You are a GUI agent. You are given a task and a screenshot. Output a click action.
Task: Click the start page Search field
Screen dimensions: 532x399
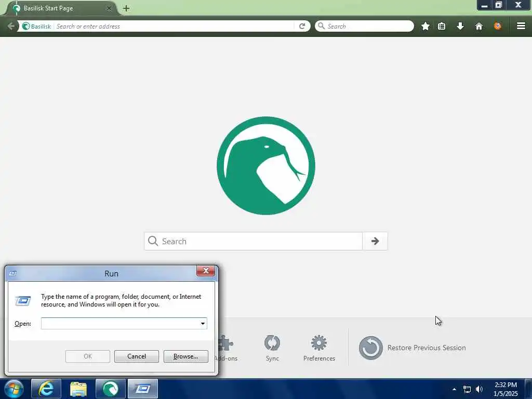(253, 241)
